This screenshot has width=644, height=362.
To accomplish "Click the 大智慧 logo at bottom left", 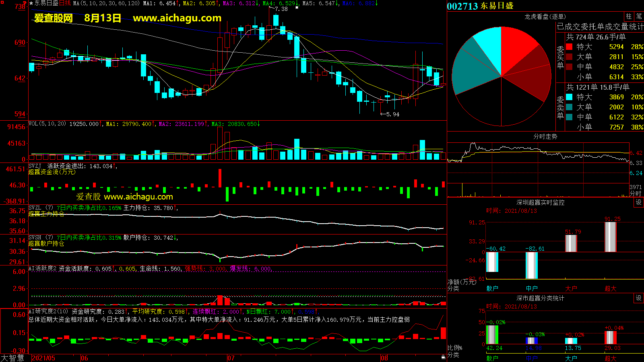I will [12, 358].
